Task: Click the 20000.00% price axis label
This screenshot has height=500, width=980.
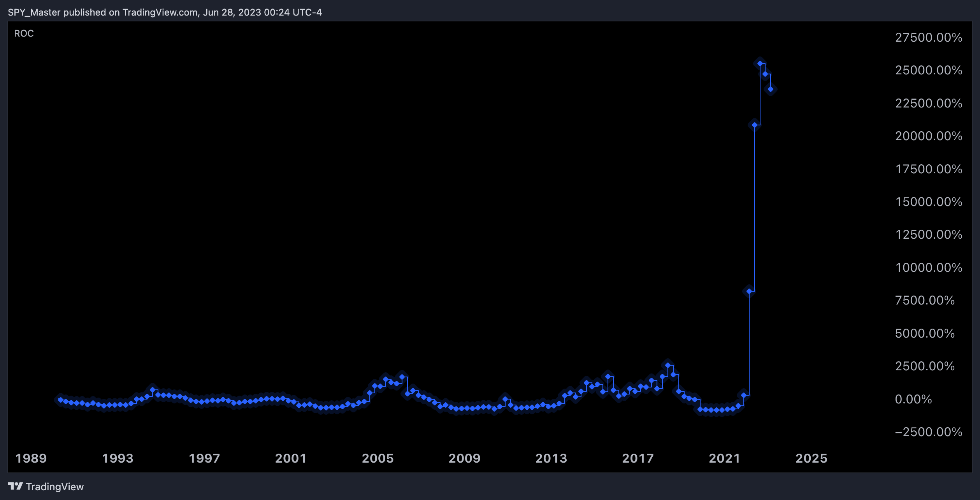Action: pyautogui.click(x=929, y=136)
